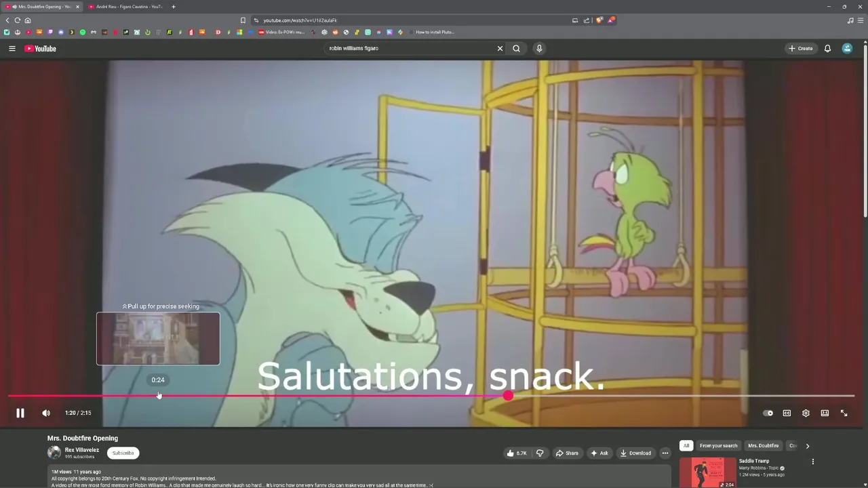Open the player settings gear

tap(806, 413)
